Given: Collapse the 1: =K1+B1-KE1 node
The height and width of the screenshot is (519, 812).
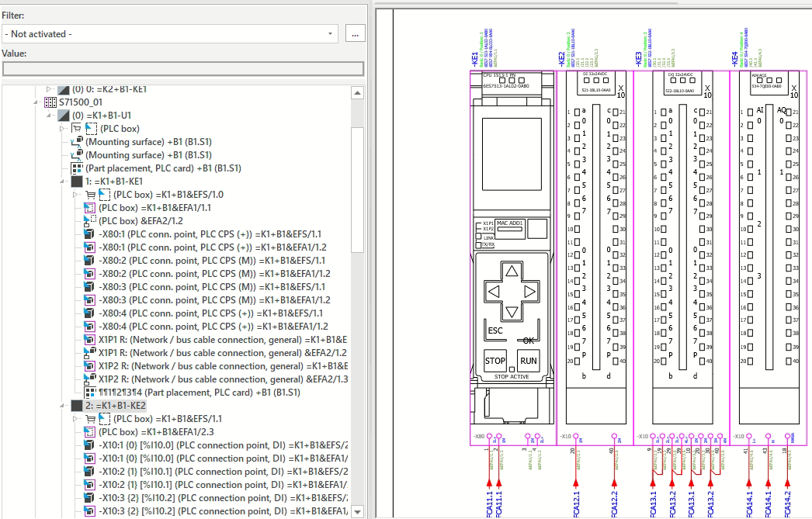Looking at the screenshot, I should (x=63, y=181).
